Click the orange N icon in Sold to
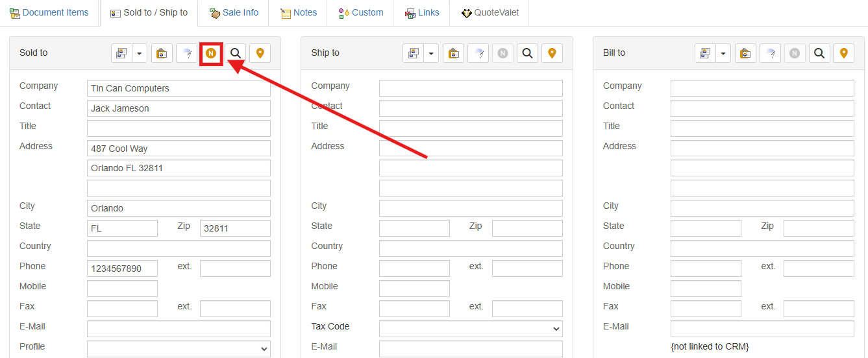Image resolution: width=868 pixels, height=358 pixels. click(211, 53)
